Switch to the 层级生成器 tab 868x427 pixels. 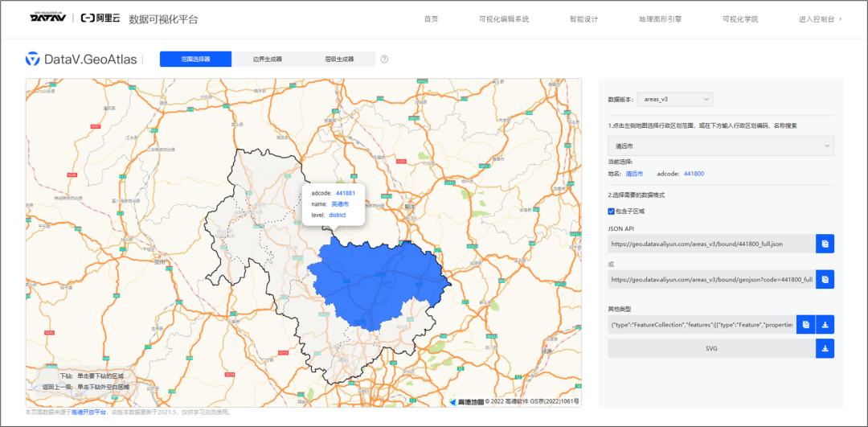pyautogui.click(x=339, y=59)
